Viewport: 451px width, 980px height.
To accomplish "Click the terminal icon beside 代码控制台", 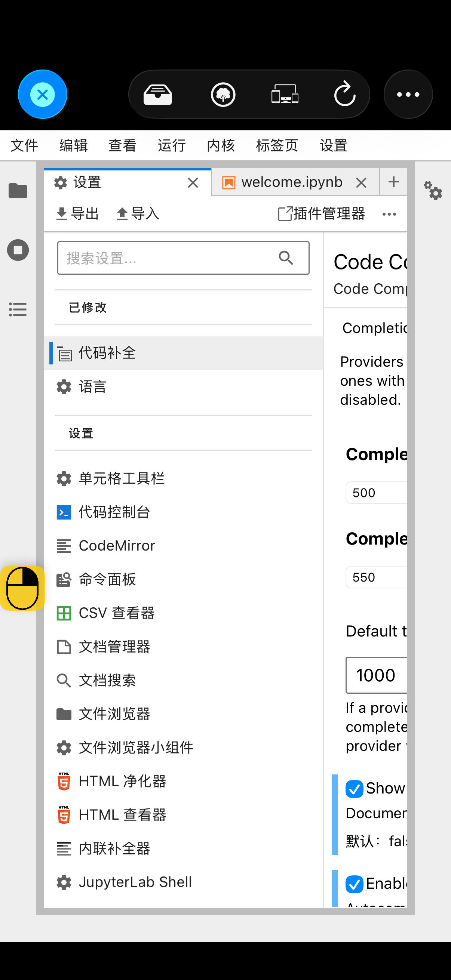I will pos(64,512).
